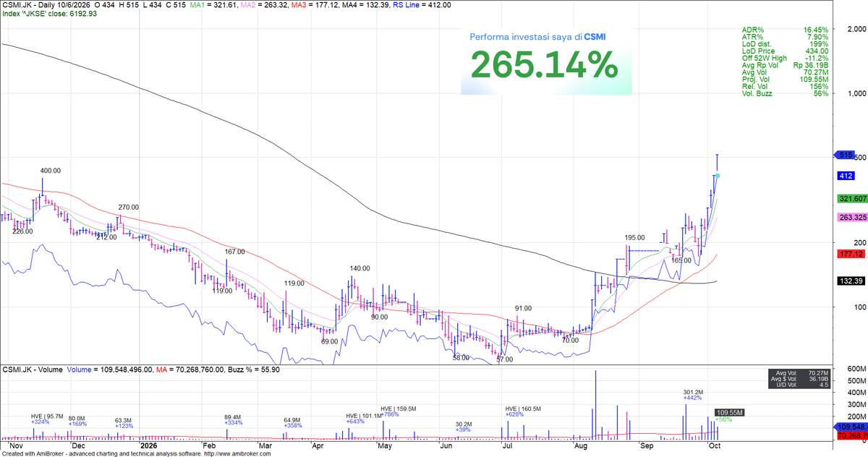Select the 2026 year label on time axis
This screenshot has height=457, width=868.
click(x=148, y=447)
